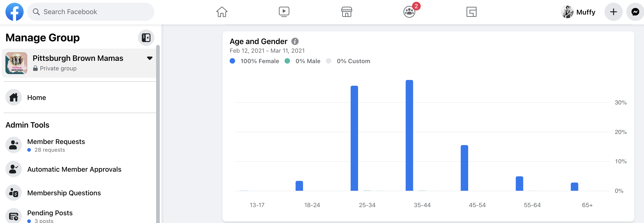The width and height of the screenshot is (644, 223).
Task: Click the 'Age and Gender' heading
Action: pyautogui.click(x=258, y=41)
